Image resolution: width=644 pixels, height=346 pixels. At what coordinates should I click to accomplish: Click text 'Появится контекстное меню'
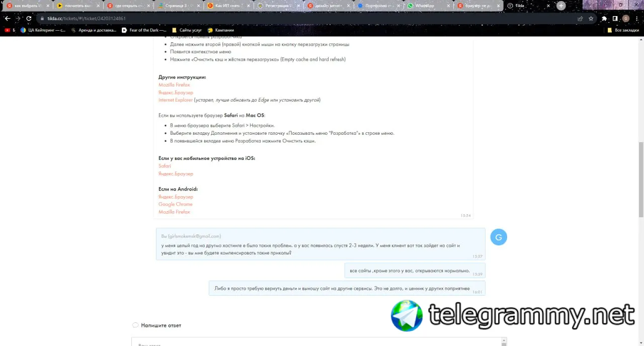point(200,52)
